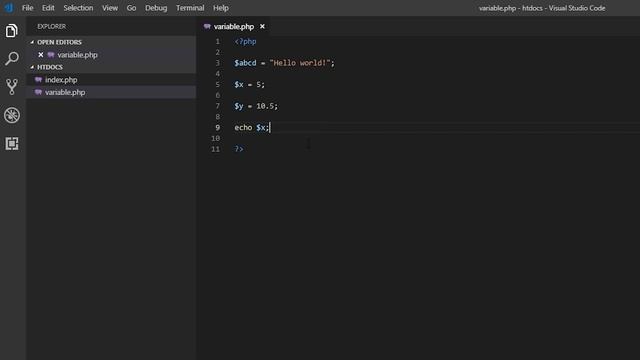Open the Extensions view icon
Viewport: 640px width, 360px height.
point(12,144)
